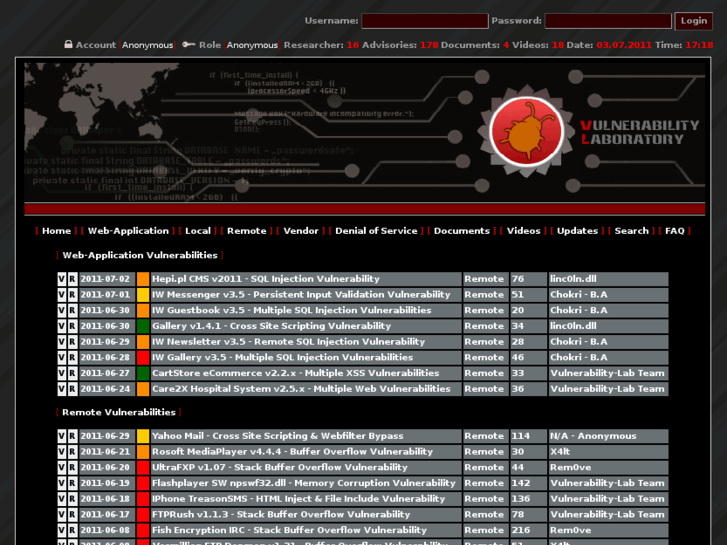
Task: Open Hepi.pl CMS v2011 SQL Injection advisory
Action: [x=266, y=279]
